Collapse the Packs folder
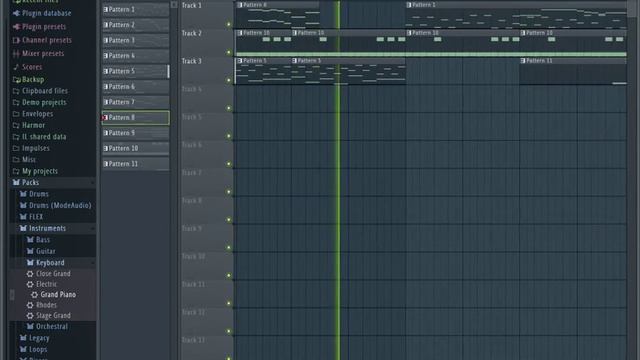The height and width of the screenshot is (360, 640). coord(30,182)
